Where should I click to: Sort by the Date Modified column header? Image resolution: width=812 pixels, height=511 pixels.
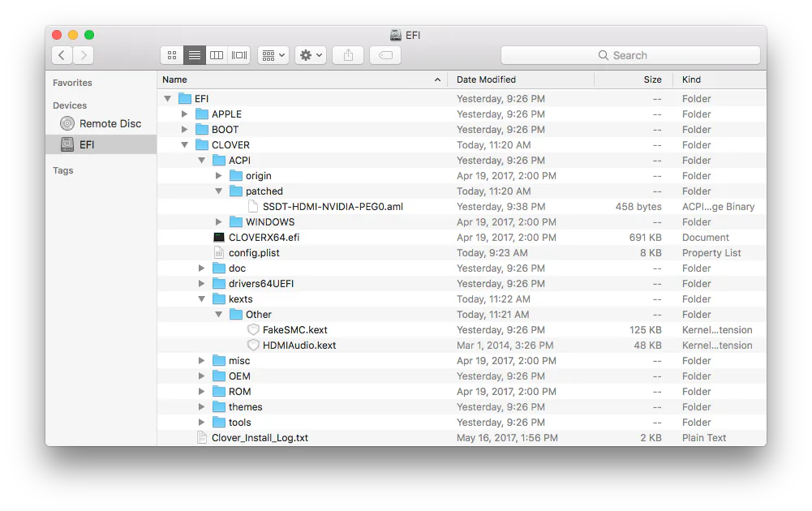point(521,79)
